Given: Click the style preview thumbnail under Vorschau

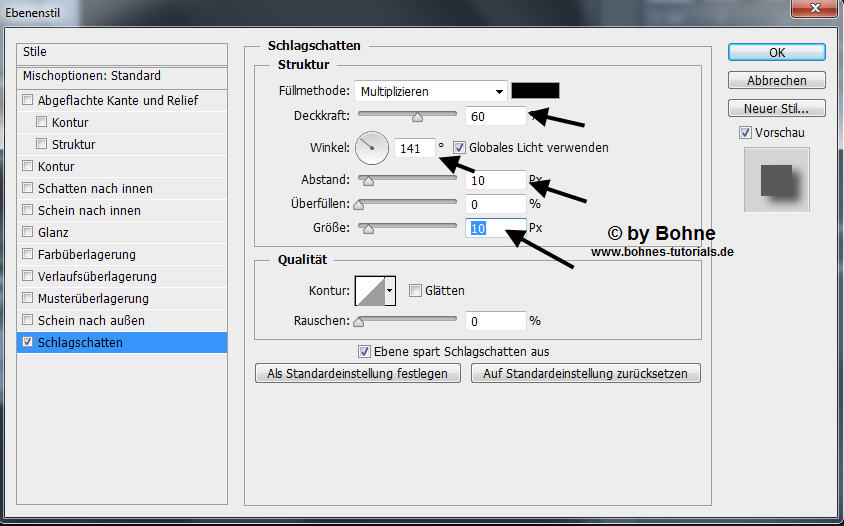Looking at the screenshot, I should click(x=776, y=180).
